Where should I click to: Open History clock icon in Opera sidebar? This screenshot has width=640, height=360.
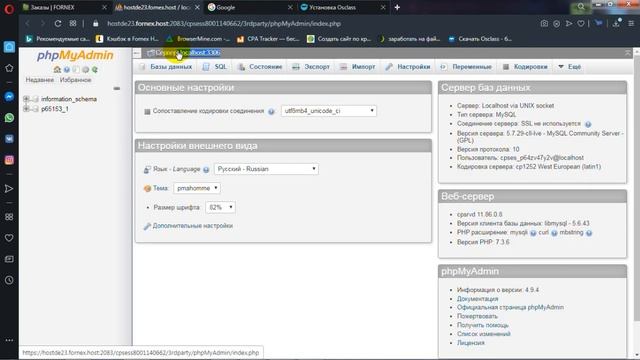[x=9, y=280]
